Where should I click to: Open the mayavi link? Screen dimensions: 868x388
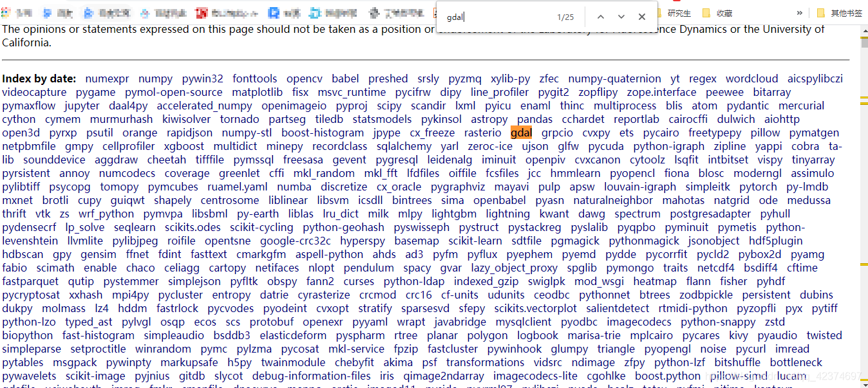coord(512,187)
